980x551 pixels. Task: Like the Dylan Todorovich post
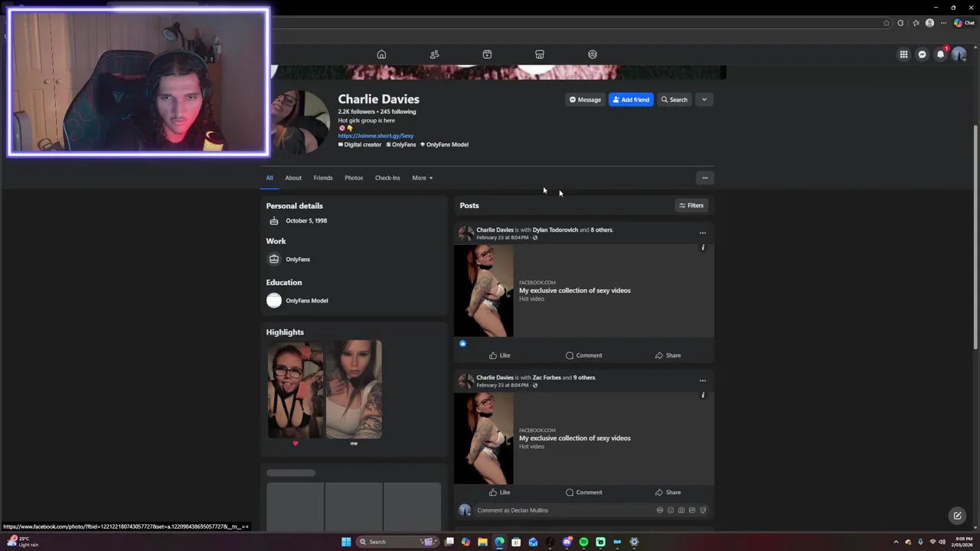499,355
